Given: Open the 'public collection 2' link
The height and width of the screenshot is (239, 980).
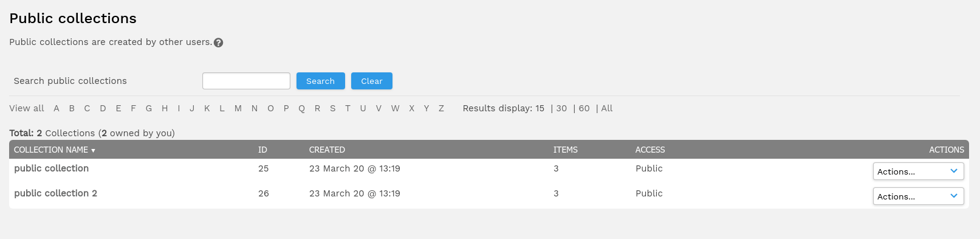Looking at the screenshot, I should [55, 193].
